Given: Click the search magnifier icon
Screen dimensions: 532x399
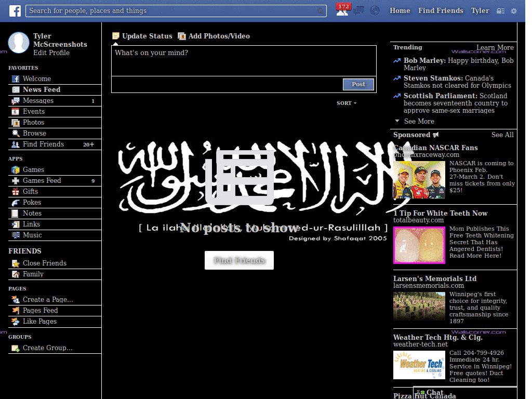Looking at the screenshot, I should point(320,11).
